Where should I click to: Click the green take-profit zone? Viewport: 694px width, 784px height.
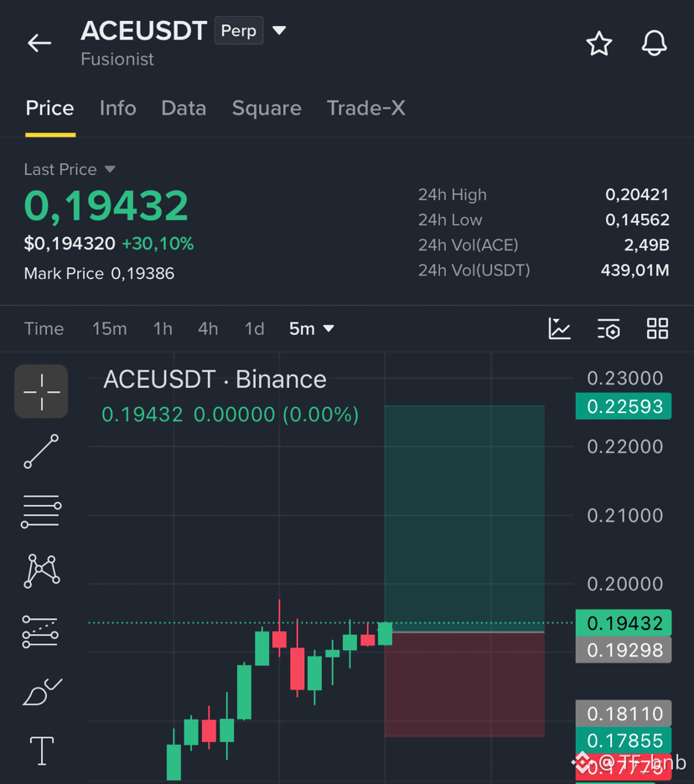click(x=464, y=518)
